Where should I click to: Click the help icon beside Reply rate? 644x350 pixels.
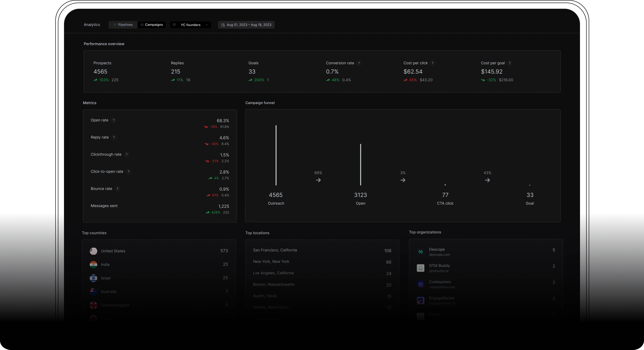(114, 137)
